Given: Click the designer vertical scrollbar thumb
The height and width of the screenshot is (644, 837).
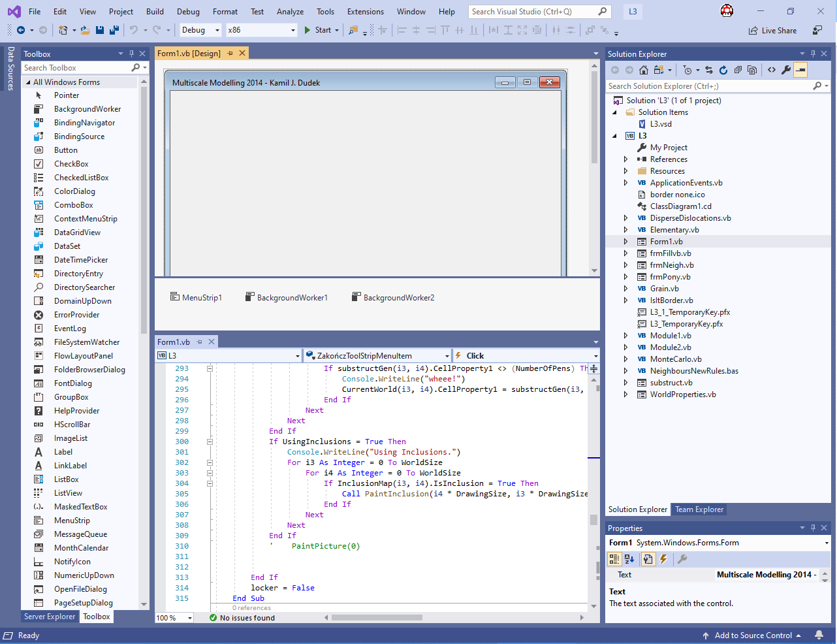Looking at the screenshot, I should click(x=594, y=118).
